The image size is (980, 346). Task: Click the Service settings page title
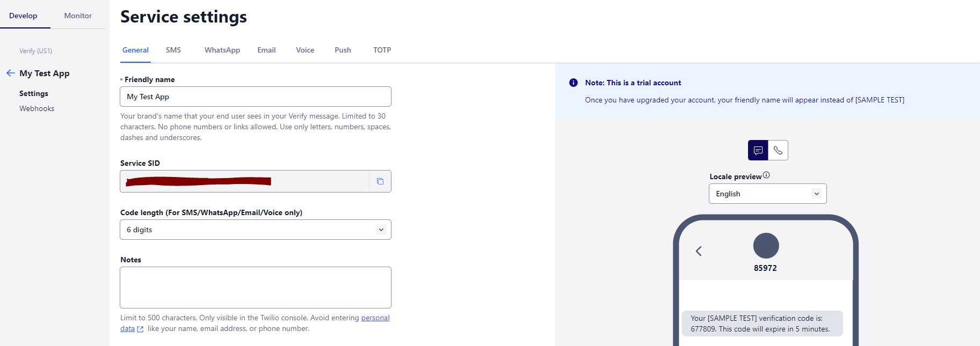tap(184, 17)
